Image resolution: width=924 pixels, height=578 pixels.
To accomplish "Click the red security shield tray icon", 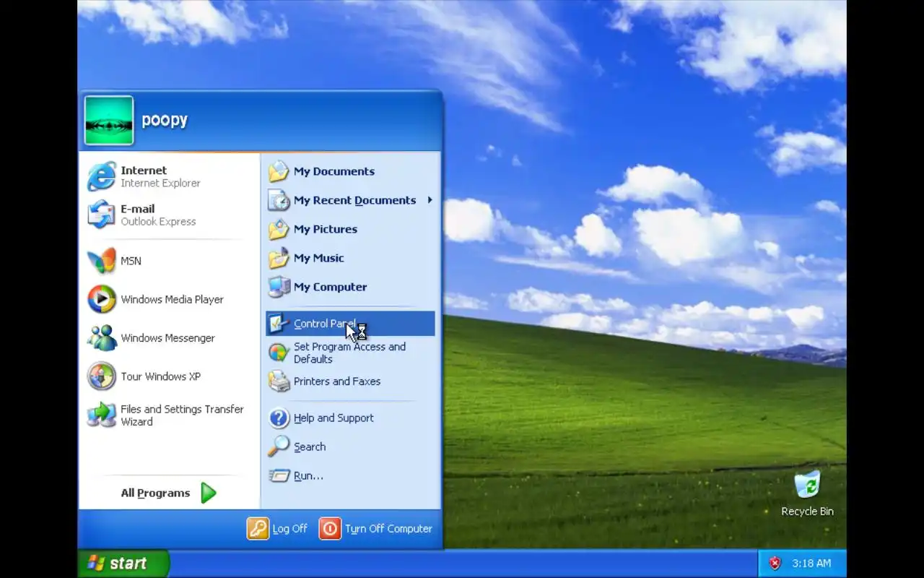I will click(775, 564).
